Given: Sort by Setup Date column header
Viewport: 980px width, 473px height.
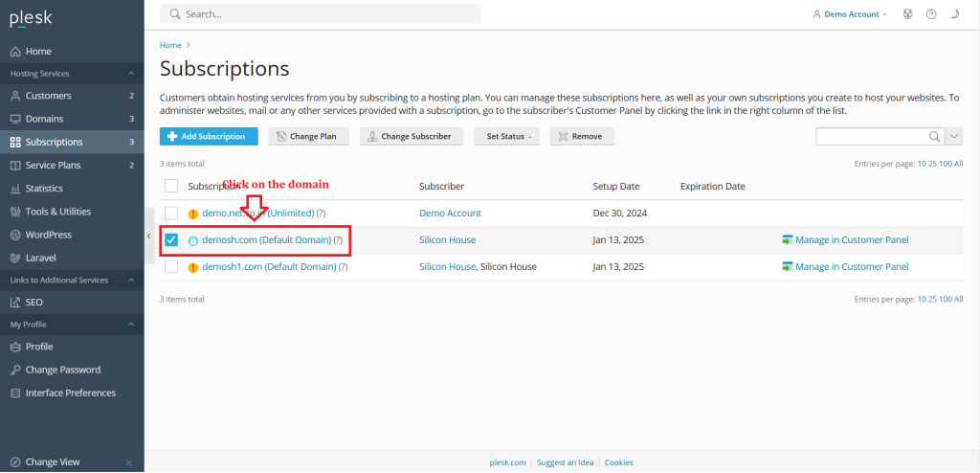Looking at the screenshot, I should tap(616, 187).
